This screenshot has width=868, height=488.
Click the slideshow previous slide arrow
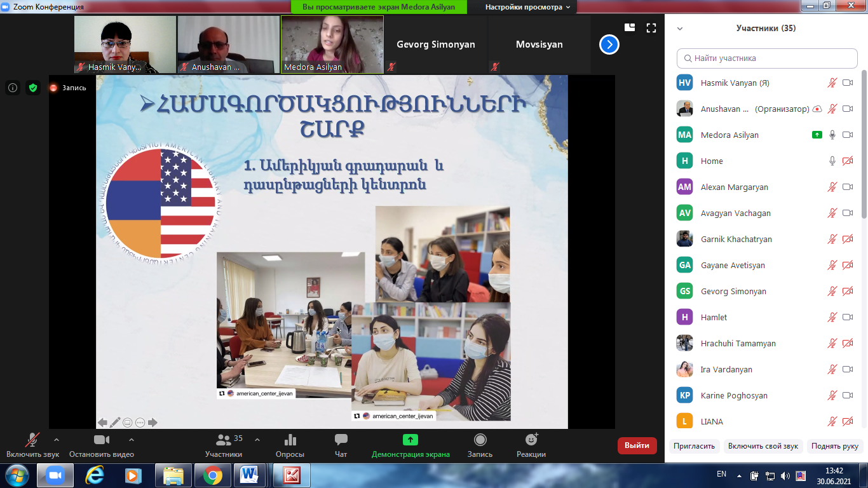tap(102, 422)
